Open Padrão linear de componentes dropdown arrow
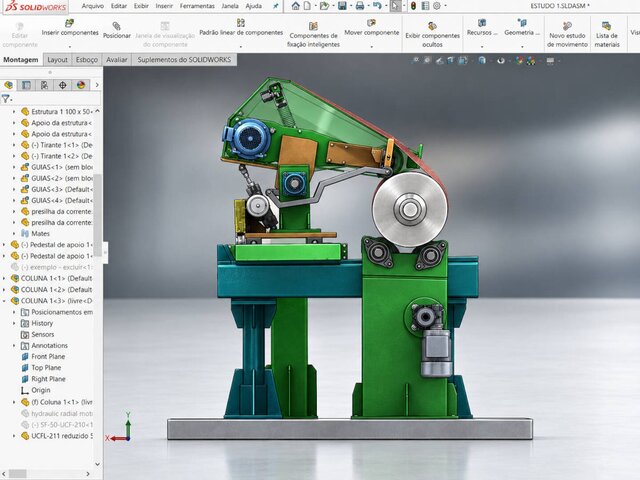This screenshot has height=480, width=640. pos(241,46)
